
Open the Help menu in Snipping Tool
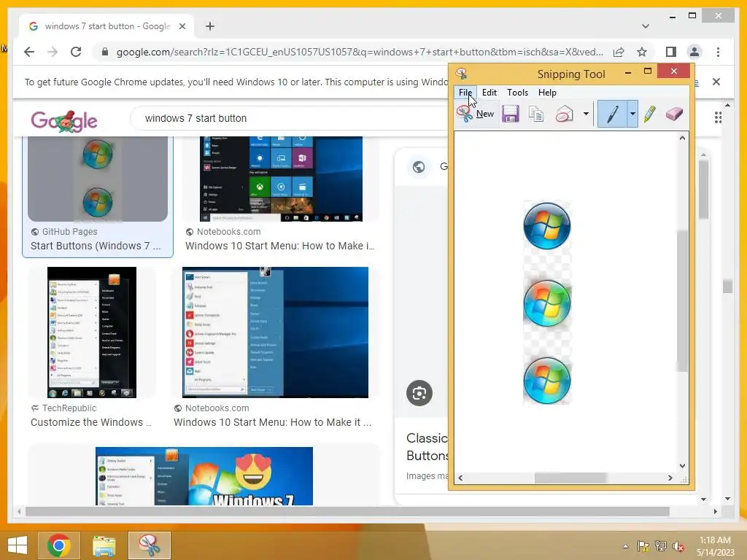[x=547, y=93]
